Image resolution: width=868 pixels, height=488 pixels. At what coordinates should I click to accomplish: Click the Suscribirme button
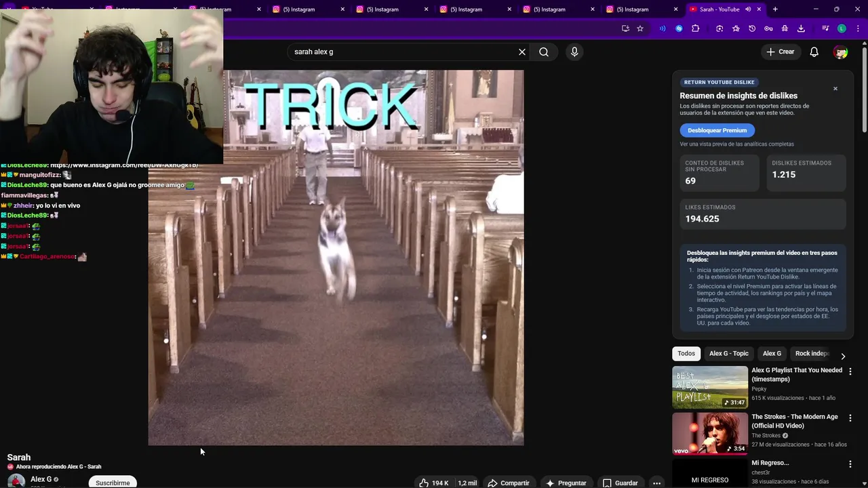[113, 483]
